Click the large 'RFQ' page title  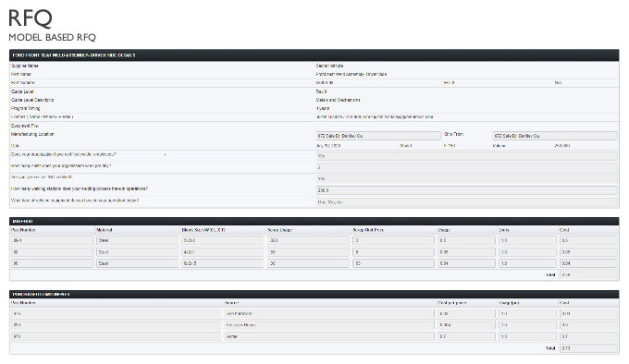31,18
